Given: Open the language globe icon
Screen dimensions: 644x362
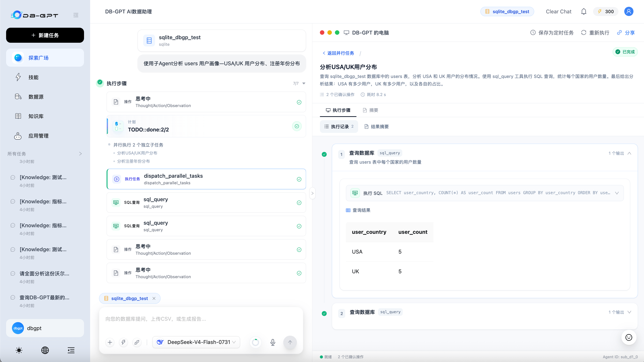Looking at the screenshot, I should (x=45, y=350).
